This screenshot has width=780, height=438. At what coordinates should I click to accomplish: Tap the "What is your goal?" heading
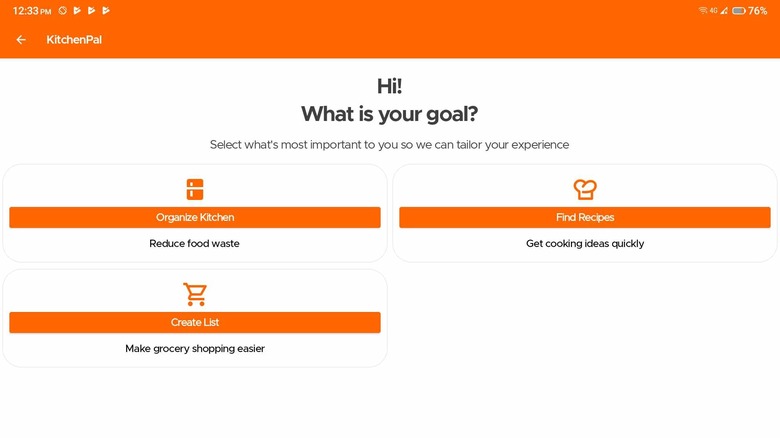coord(390,114)
